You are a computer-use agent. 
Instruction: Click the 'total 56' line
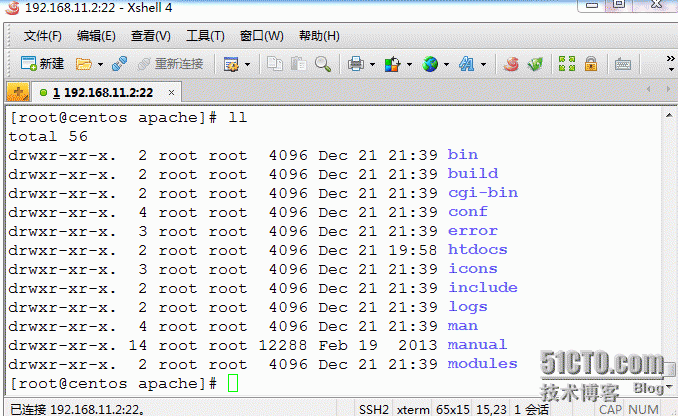coord(48,136)
